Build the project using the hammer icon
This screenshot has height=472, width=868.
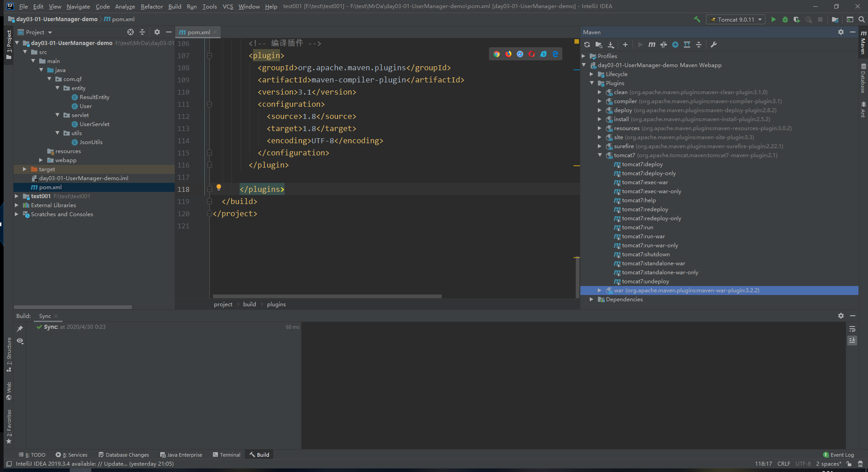pos(696,19)
